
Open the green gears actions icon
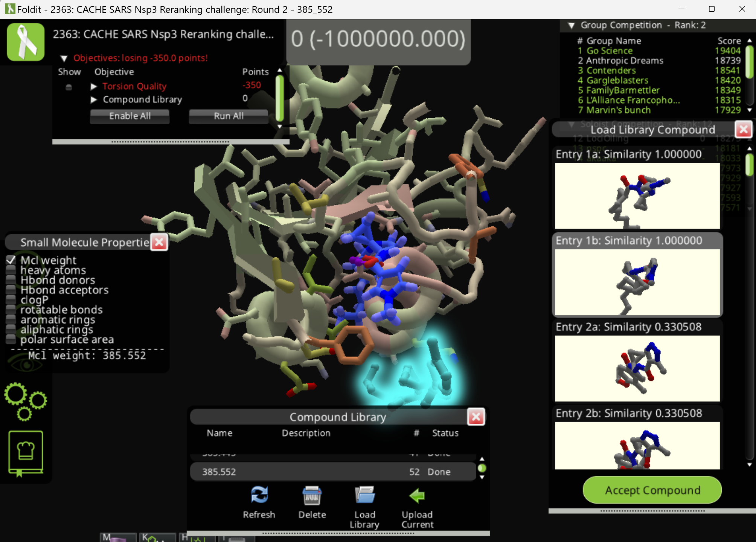click(x=25, y=401)
